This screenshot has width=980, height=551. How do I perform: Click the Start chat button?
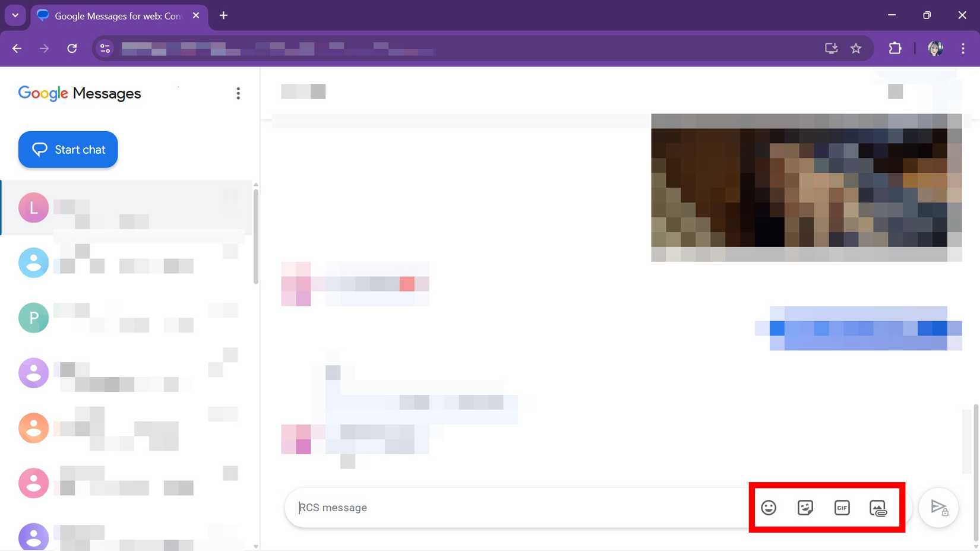click(x=68, y=150)
